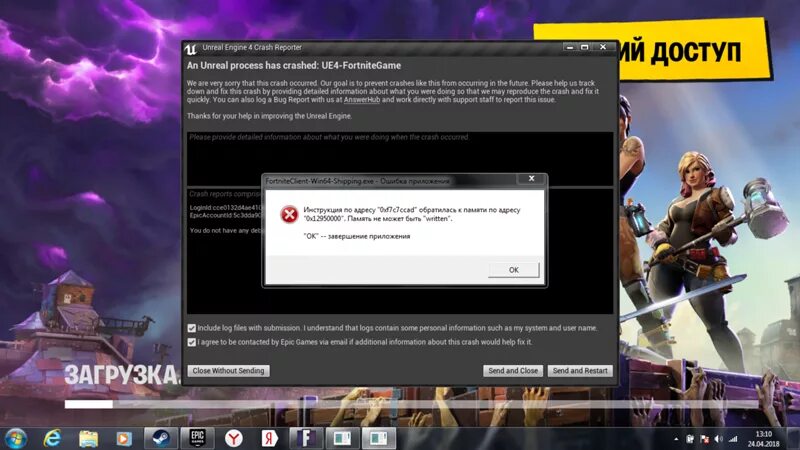Click the 'Unreal Engine 4 Crash Reporter' title text
Screen dimensions: 800x450
pos(252,47)
